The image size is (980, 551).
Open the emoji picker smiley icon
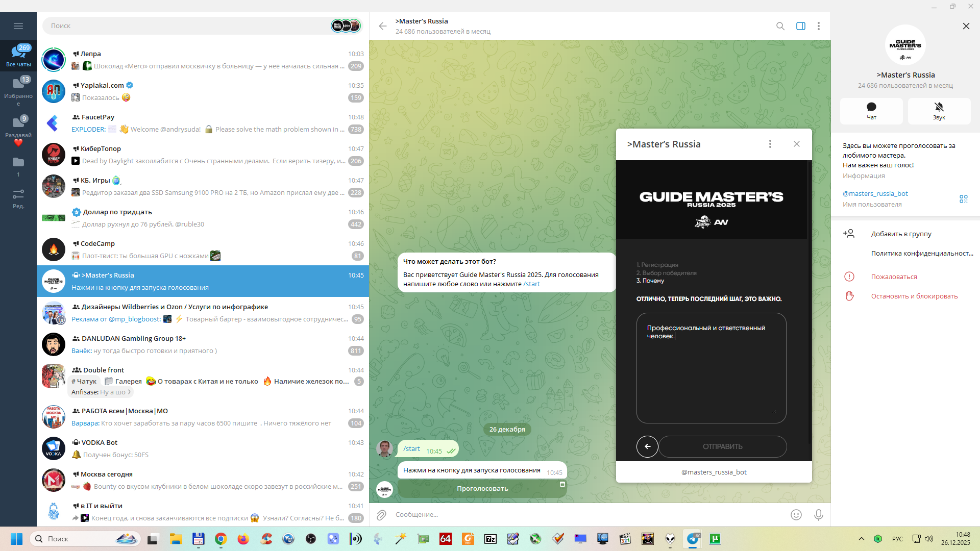(796, 515)
